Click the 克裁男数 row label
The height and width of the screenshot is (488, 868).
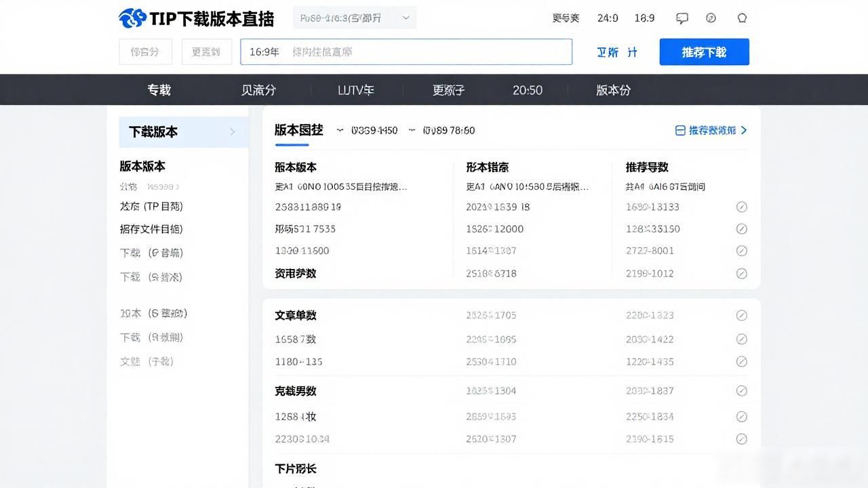[296, 391]
